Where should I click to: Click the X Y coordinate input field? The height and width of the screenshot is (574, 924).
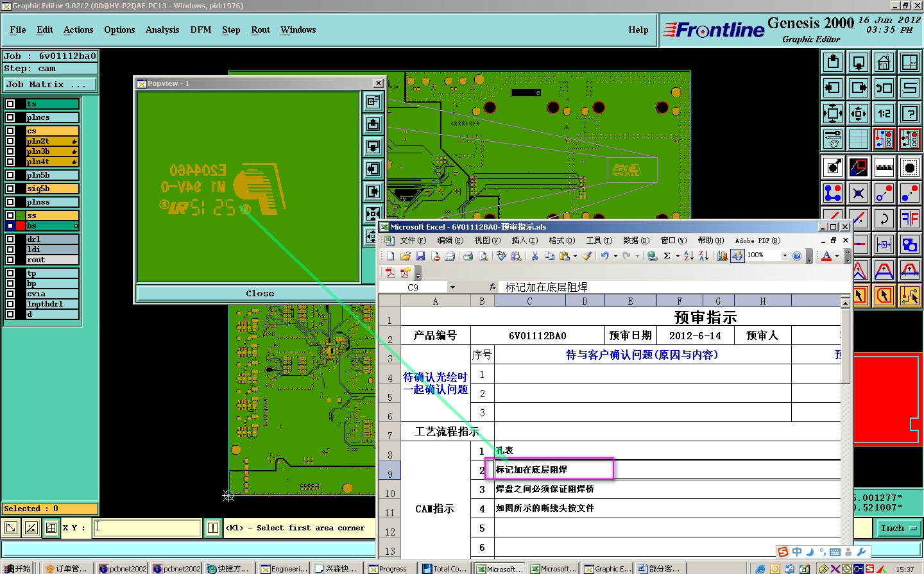[x=148, y=528]
